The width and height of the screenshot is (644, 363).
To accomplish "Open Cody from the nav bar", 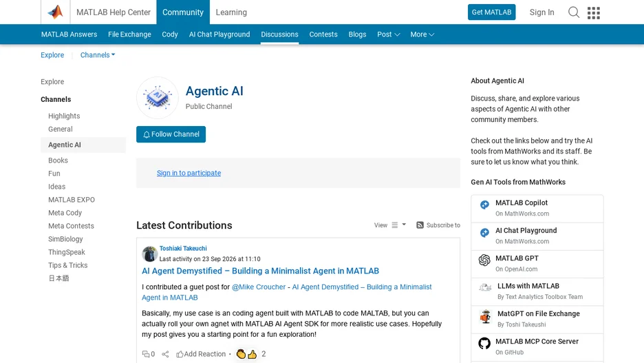I will tap(170, 34).
